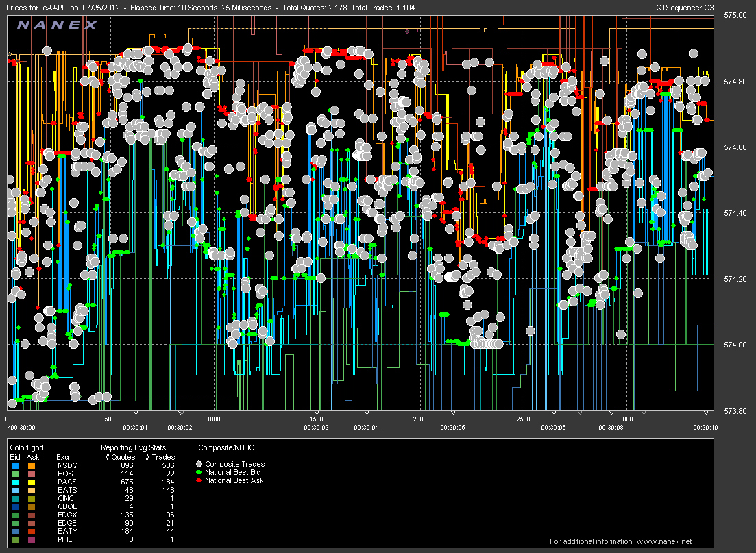Click the National Best Ask red marker
Screen dimensions: 756x553
click(x=199, y=480)
